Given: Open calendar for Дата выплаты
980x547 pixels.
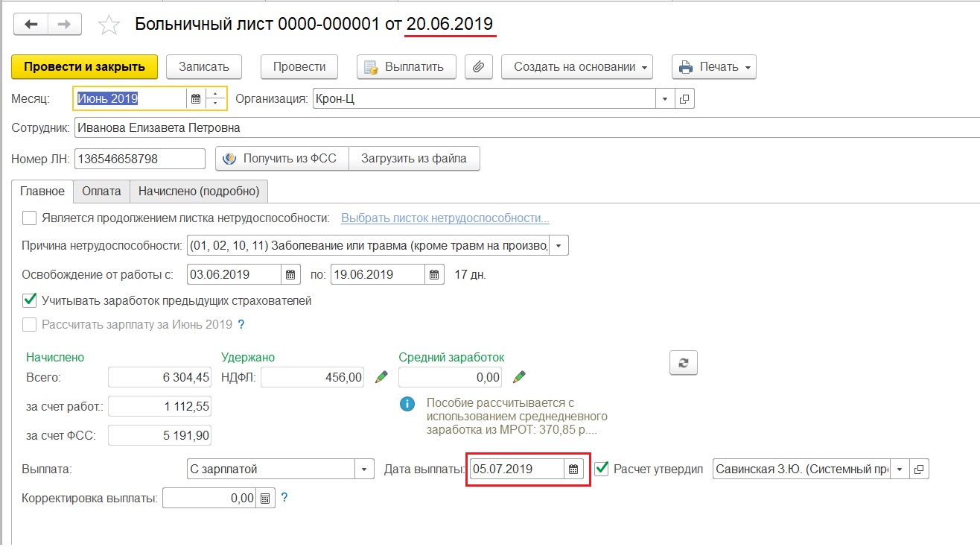Looking at the screenshot, I should tap(573, 469).
